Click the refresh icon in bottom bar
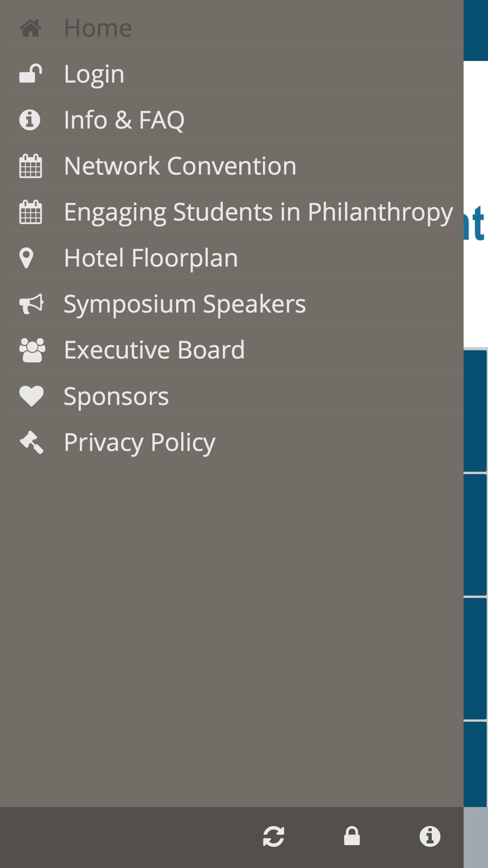 [x=273, y=836]
